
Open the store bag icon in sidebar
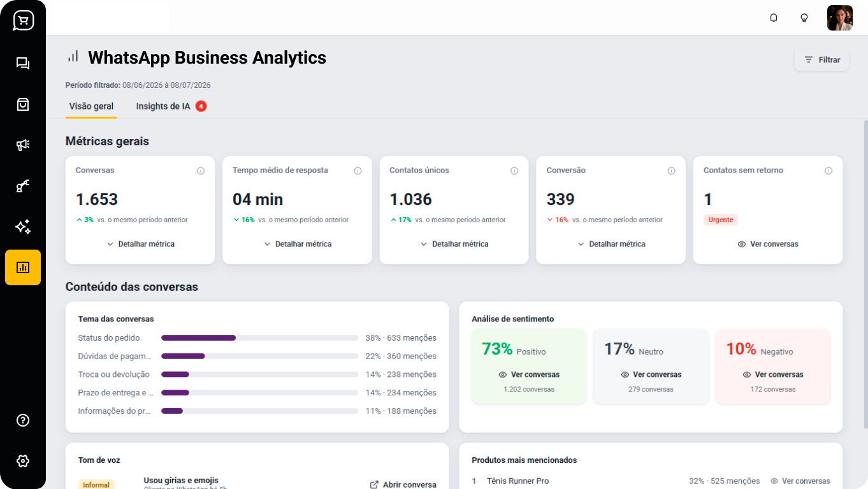[23, 104]
